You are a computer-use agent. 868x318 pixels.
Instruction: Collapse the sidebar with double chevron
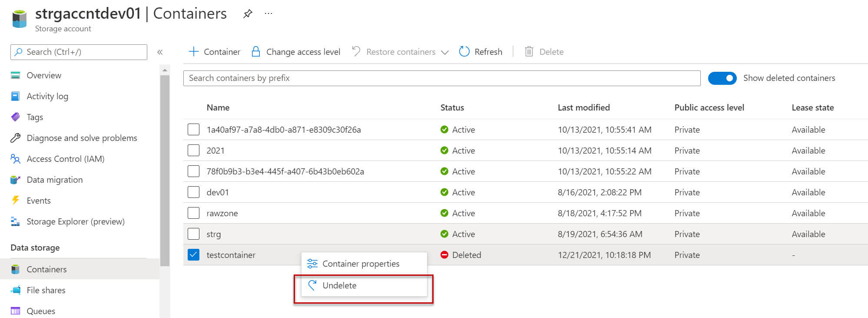point(160,52)
